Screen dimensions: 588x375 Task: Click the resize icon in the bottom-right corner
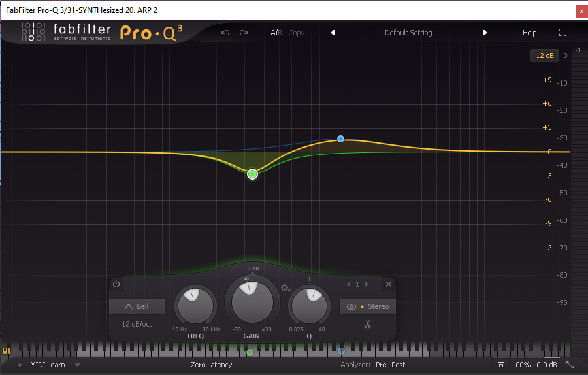570,365
